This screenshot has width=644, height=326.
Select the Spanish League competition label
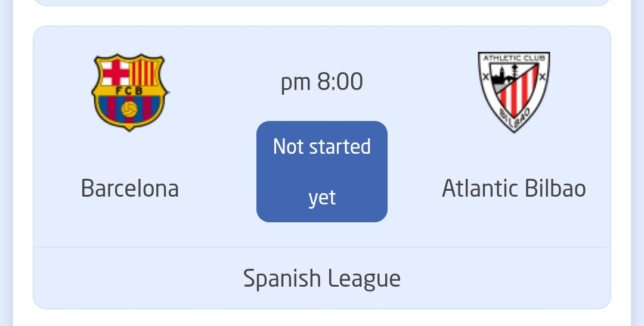[x=322, y=279]
